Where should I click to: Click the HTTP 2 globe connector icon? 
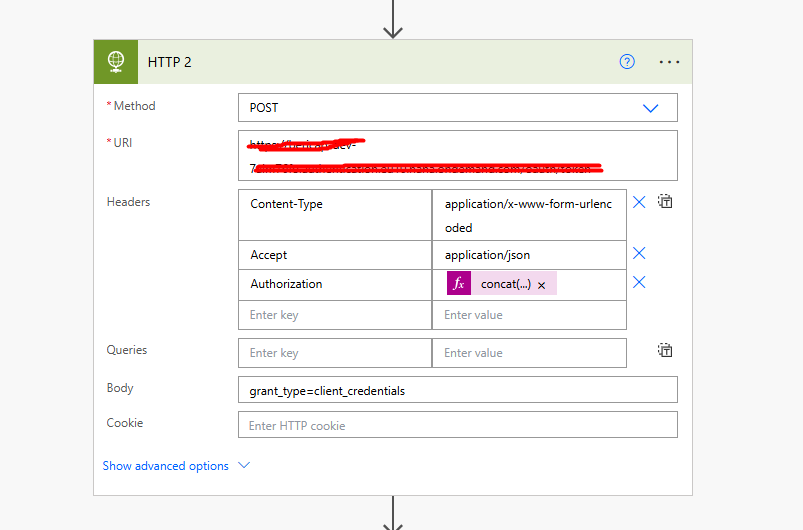(116, 62)
